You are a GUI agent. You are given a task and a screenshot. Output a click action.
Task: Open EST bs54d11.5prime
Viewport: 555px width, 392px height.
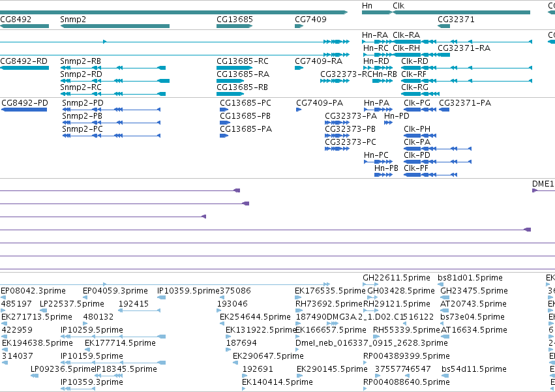[x=474, y=369]
